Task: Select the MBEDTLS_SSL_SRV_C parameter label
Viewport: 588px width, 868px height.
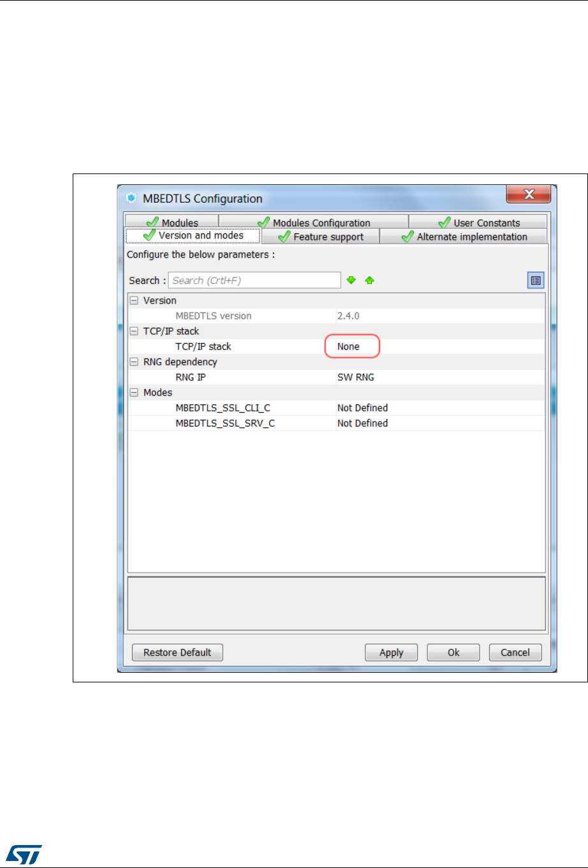Action: pyautogui.click(x=225, y=423)
